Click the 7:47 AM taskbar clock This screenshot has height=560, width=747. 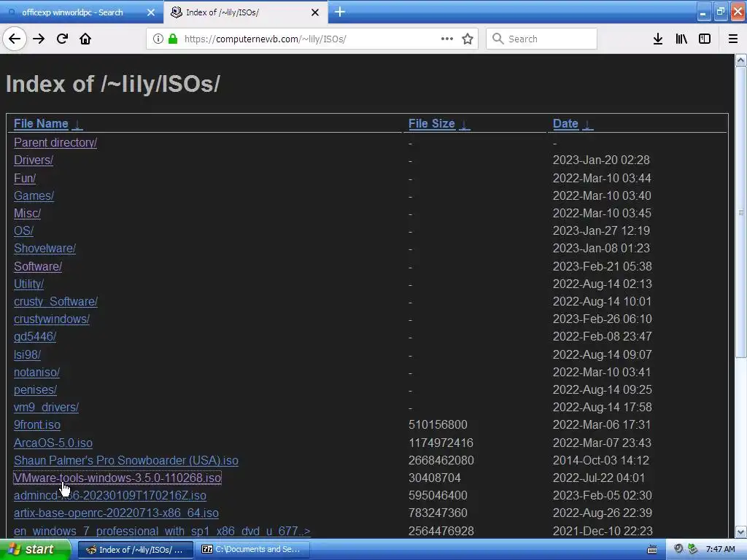pos(720,550)
